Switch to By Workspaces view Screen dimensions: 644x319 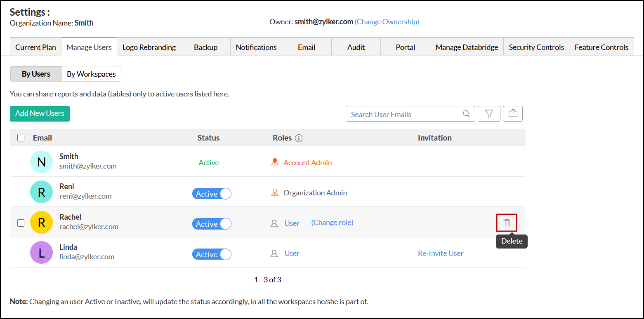tap(91, 74)
